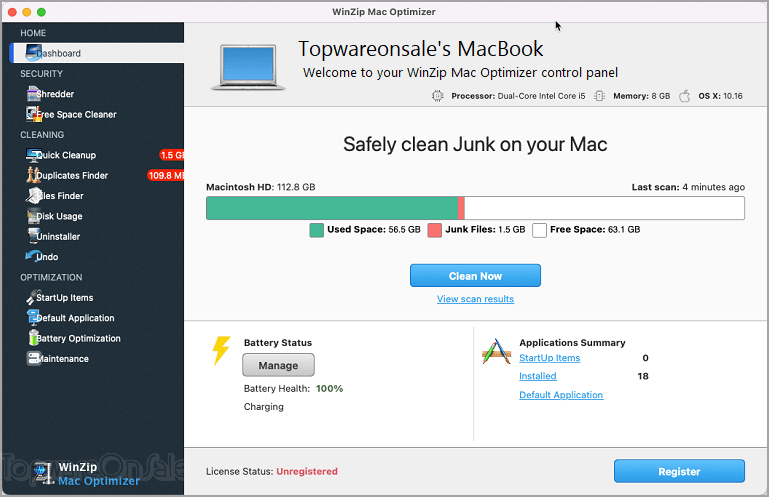Click the MacBook laptop image

pos(248,68)
